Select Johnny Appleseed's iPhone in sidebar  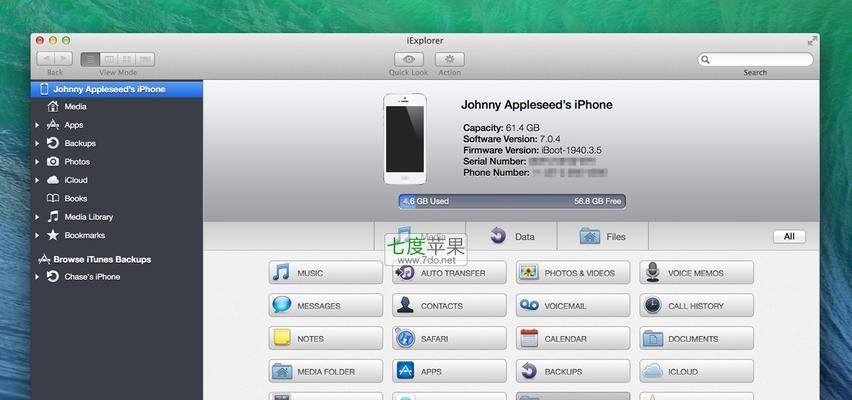coord(117,89)
